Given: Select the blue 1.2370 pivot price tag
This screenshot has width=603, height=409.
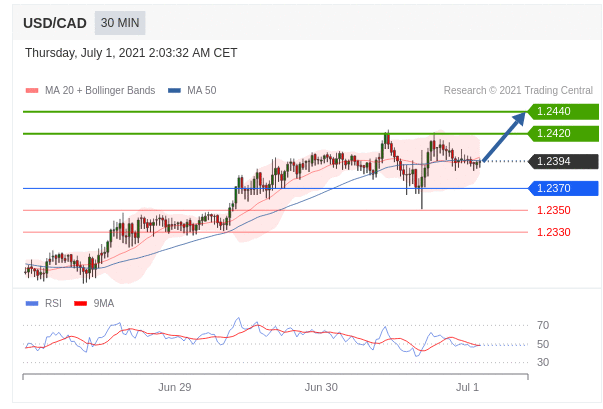Looking at the screenshot, I should (x=562, y=188).
